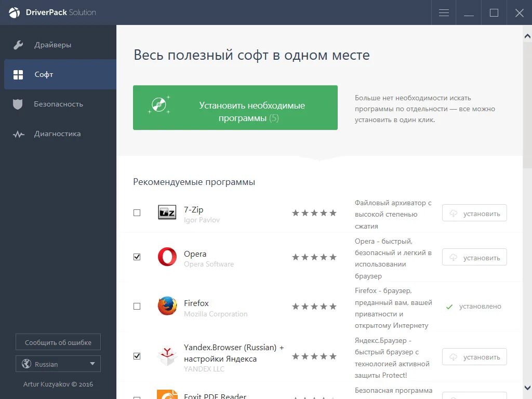The image size is (532, 399).
Task: Click the Mozilla Corporation publisher text
Action: click(216, 314)
